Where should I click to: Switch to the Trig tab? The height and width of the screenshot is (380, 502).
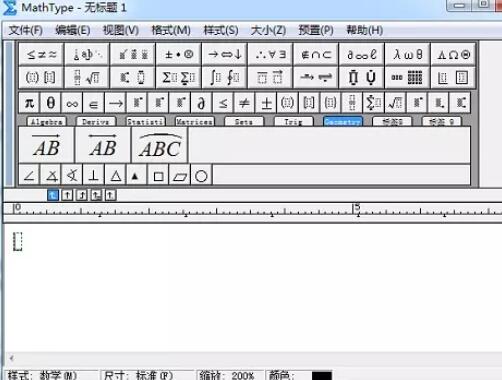click(x=293, y=121)
